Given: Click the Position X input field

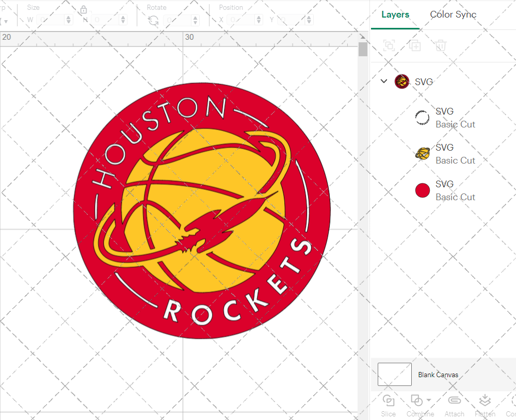Looking at the screenshot, I should tap(241, 20).
